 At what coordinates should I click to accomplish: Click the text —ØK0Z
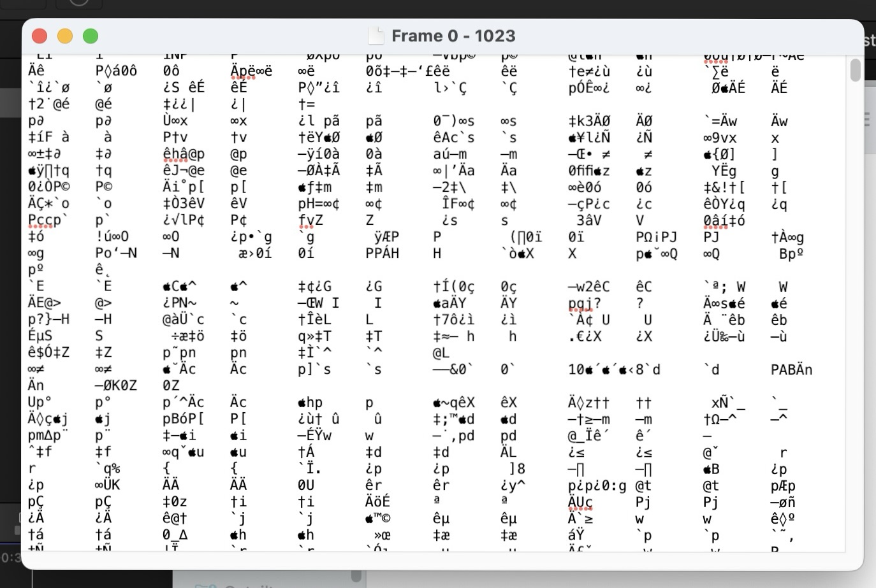coord(116,386)
